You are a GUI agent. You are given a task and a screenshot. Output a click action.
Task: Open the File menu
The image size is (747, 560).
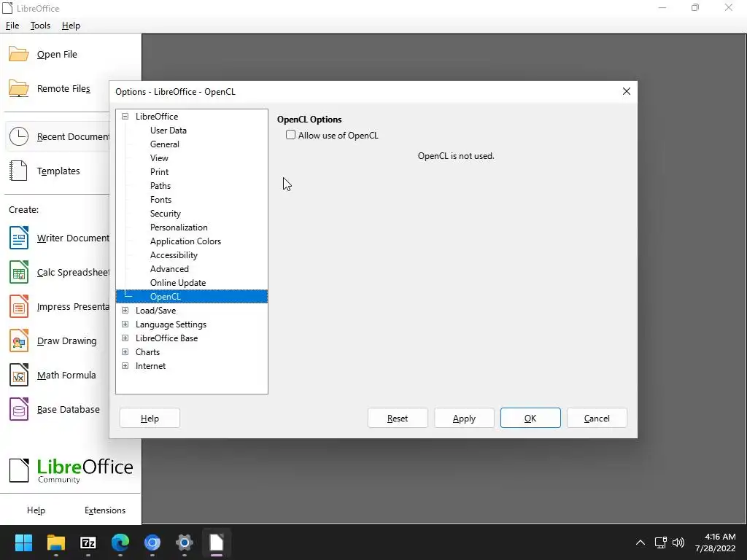click(12, 26)
